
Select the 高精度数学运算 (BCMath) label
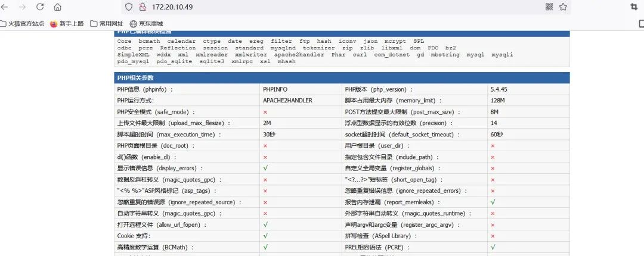coord(155,248)
